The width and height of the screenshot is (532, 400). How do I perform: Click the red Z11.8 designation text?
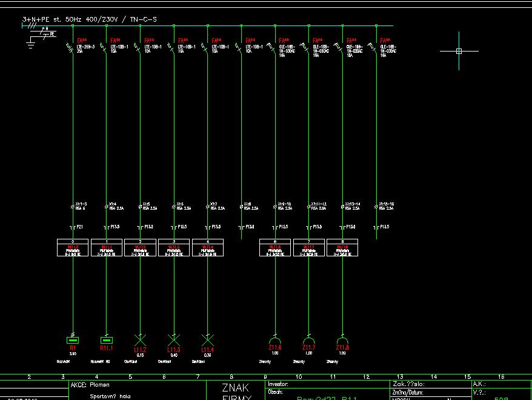coord(342,347)
